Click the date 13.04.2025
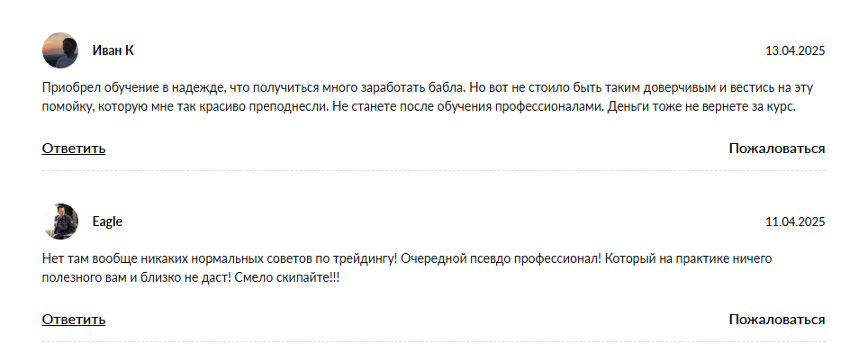The image size is (868, 344). coord(795,51)
